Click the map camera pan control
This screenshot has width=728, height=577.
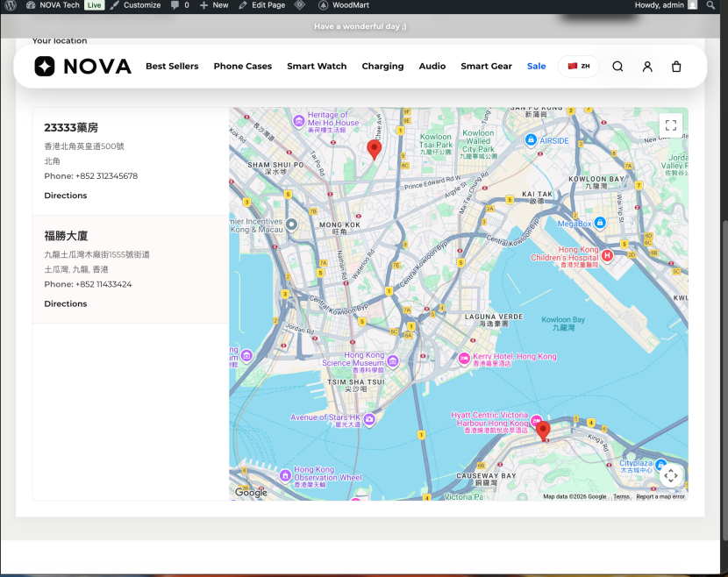click(670, 475)
